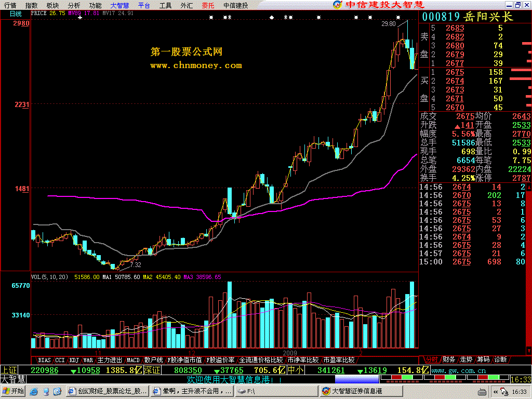
Task: Click the 中信建投大智慧 logo icon
Action: [x=337, y=5]
